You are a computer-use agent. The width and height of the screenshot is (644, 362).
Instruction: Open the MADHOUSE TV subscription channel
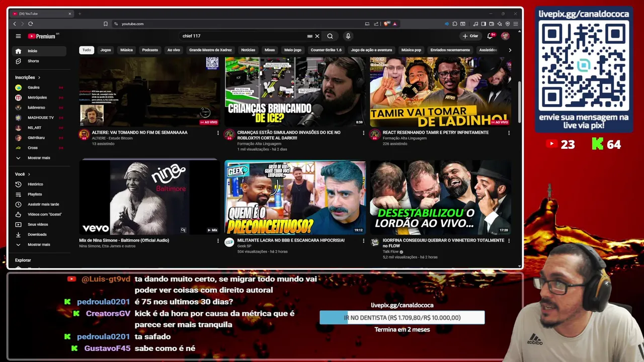coord(39,118)
